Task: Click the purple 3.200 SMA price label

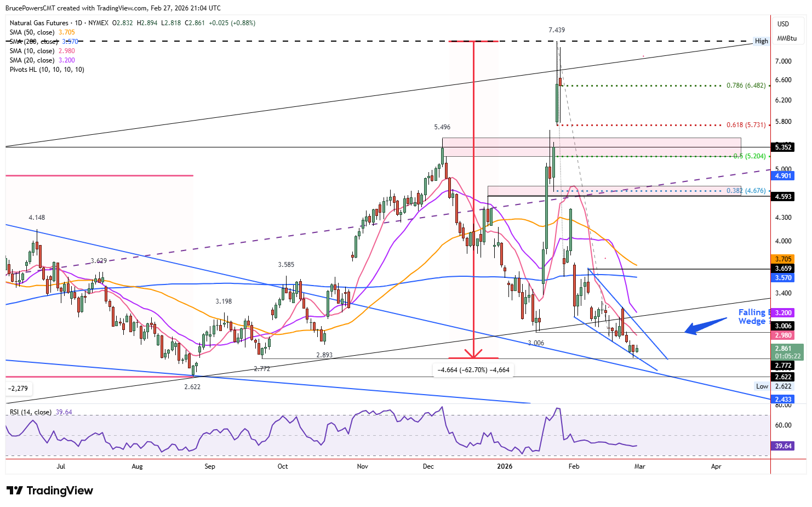Action: 783,312
